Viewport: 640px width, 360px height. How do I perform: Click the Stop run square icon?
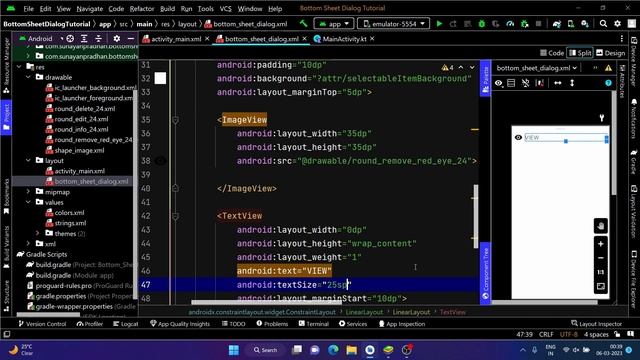click(538, 24)
